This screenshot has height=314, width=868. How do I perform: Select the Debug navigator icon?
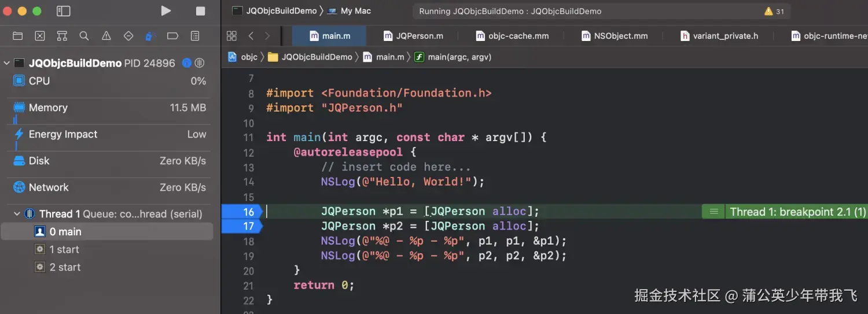[150, 36]
